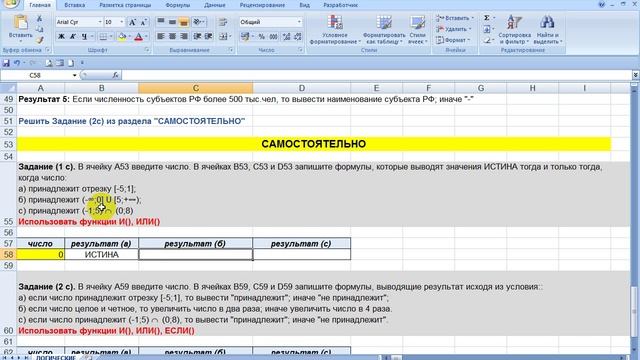The image size is (640, 360).
Task: Apply accounting number format icon
Action: point(245,36)
